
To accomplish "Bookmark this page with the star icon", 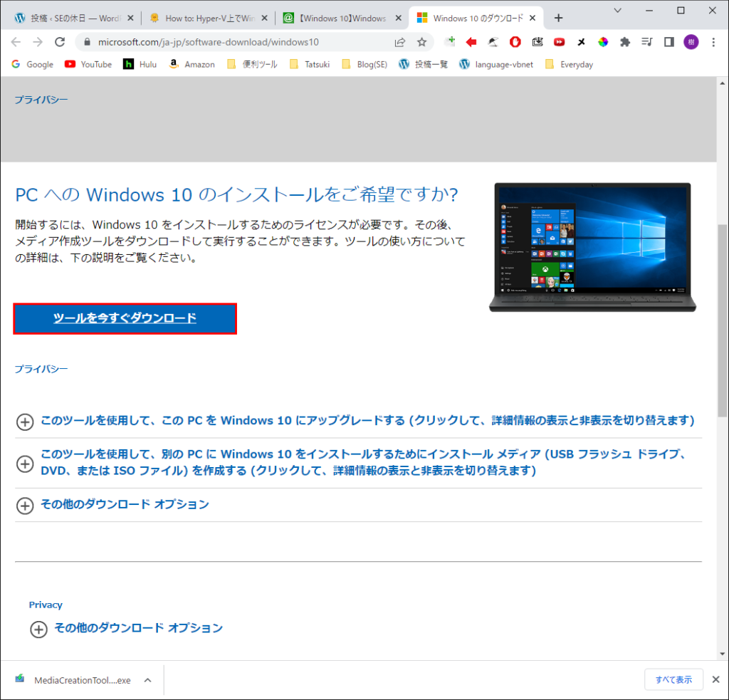I will [422, 42].
